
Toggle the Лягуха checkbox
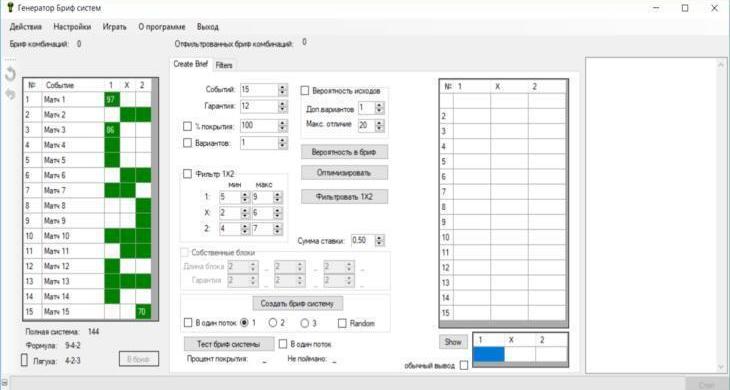[24, 360]
